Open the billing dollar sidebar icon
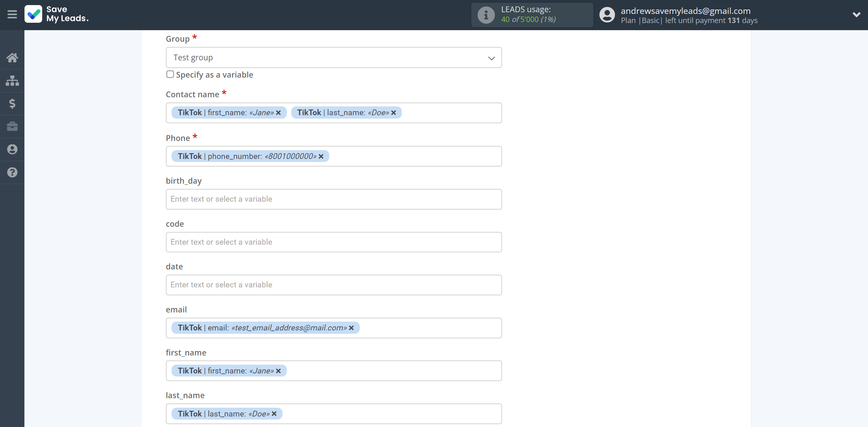The height and width of the screenshot is (427, 868). (x=12, y=104)
